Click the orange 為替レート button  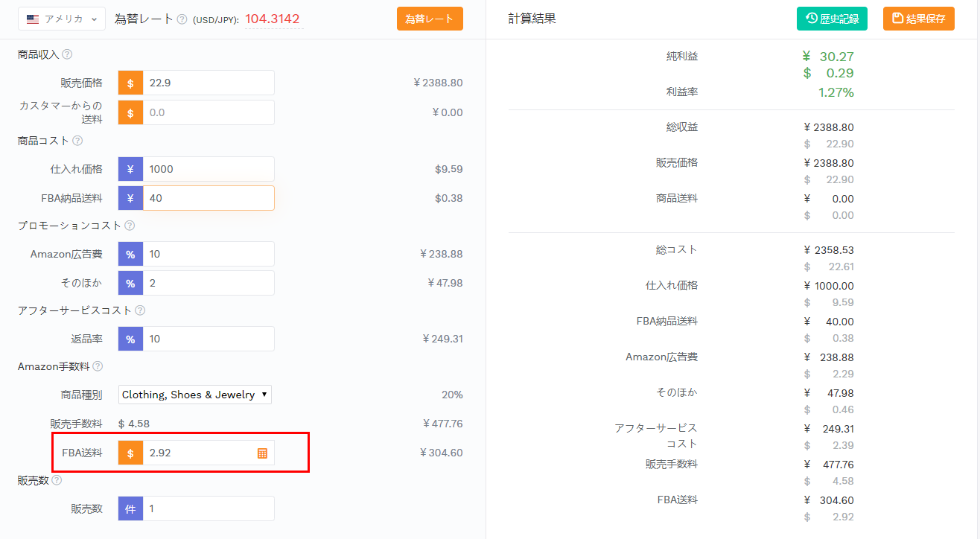pos(430,19)
